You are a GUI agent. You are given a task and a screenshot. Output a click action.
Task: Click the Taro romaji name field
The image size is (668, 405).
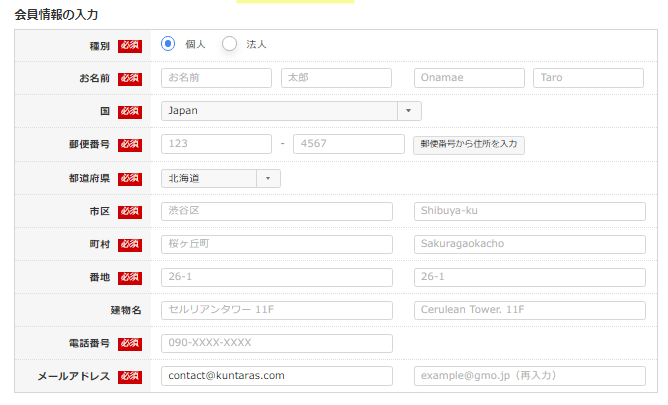tap(589, 78)
